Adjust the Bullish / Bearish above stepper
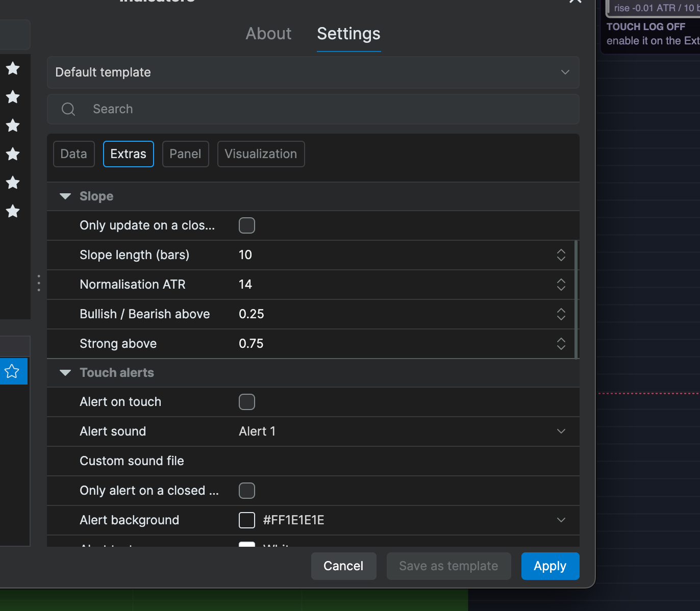Image resolution: width=700 pixels, height=611 pixels. [561, 314]
